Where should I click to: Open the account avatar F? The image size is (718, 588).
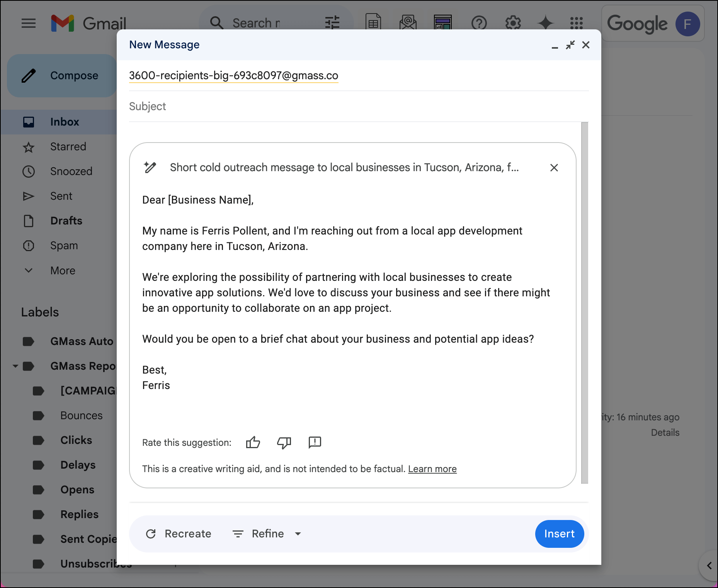(687, 24)
